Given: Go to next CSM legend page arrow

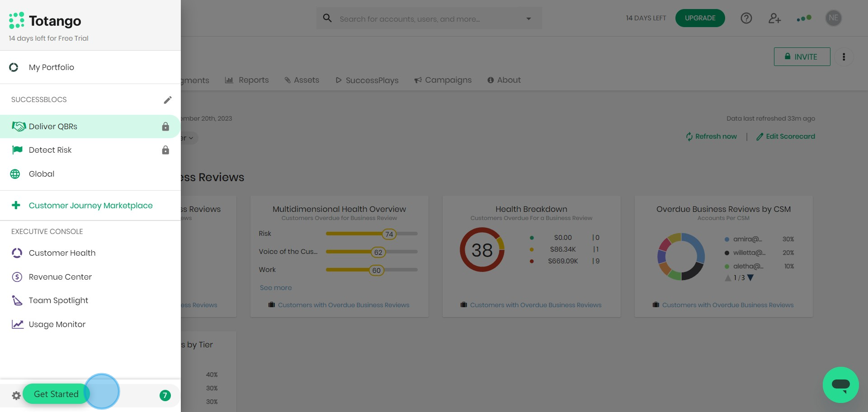Looking at the screenshot, I should pyautogui.click(x=750, y=278).
